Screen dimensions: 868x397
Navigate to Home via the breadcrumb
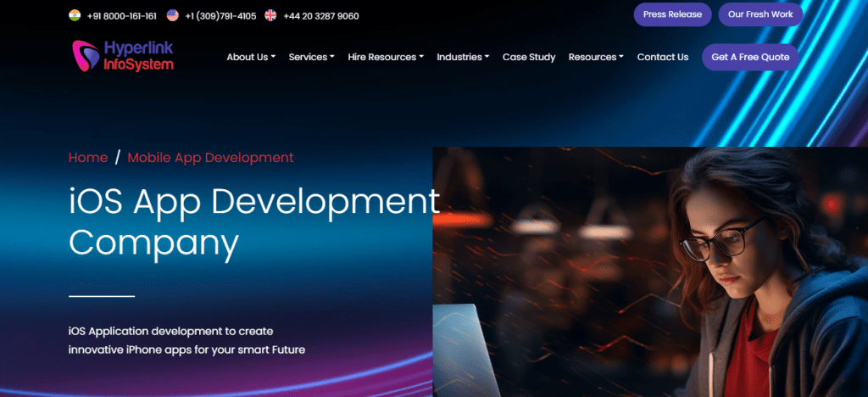click(88, 157)
